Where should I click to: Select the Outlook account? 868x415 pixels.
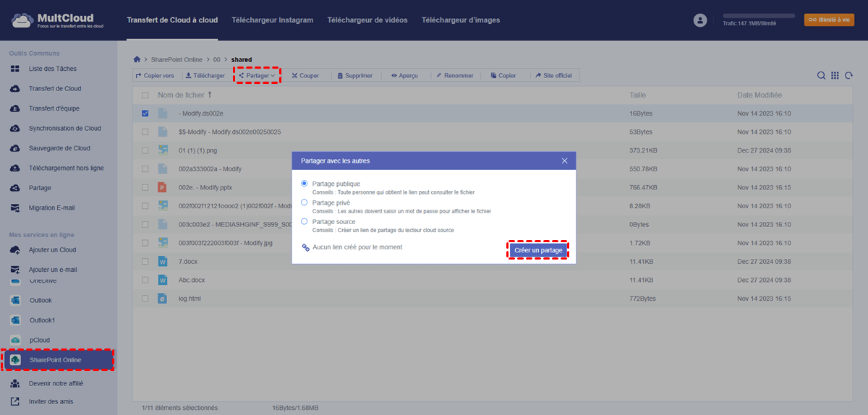(41, 300)
